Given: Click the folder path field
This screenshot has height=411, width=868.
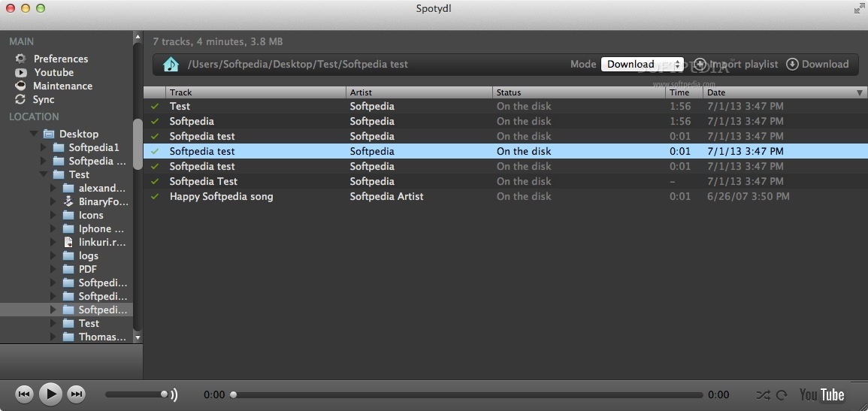Looking at the screenshot, I should [x=298, y=64].
